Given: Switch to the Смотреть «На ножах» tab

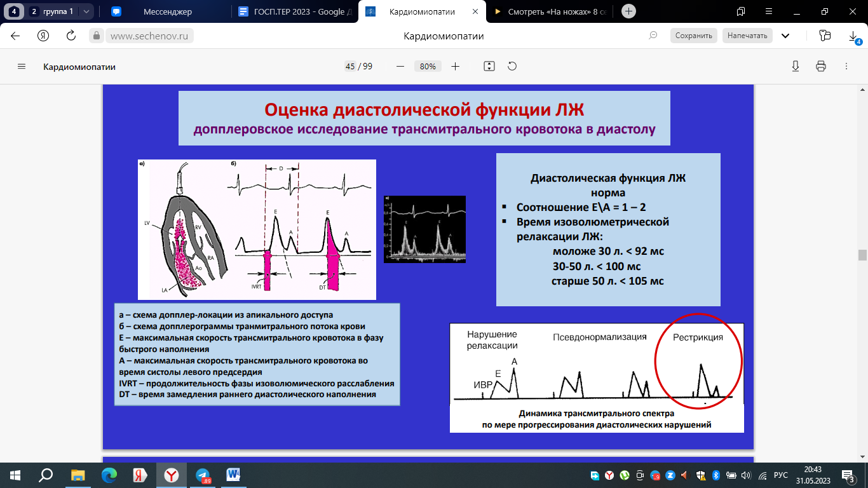Looking at the screenshot, I should pos(550,11).
